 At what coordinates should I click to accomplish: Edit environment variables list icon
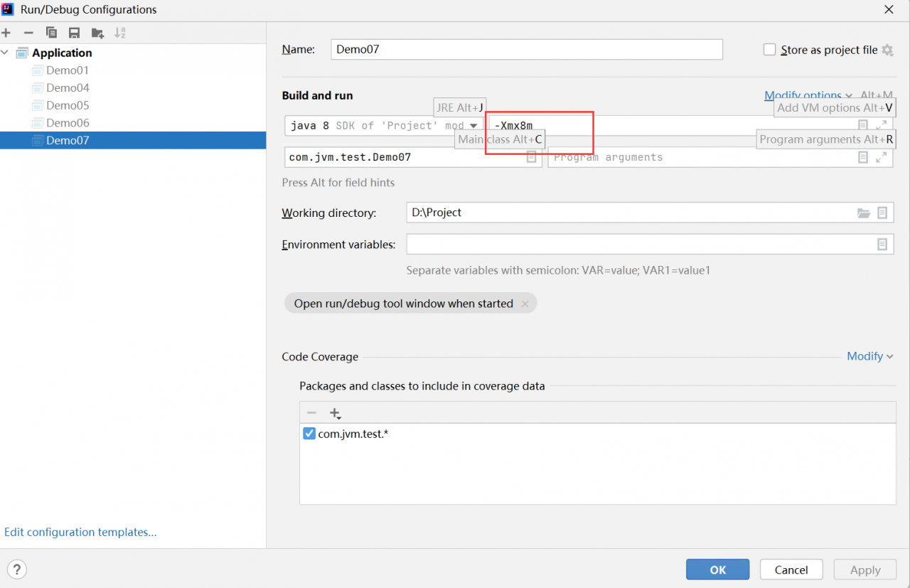[x=882, y=244]
